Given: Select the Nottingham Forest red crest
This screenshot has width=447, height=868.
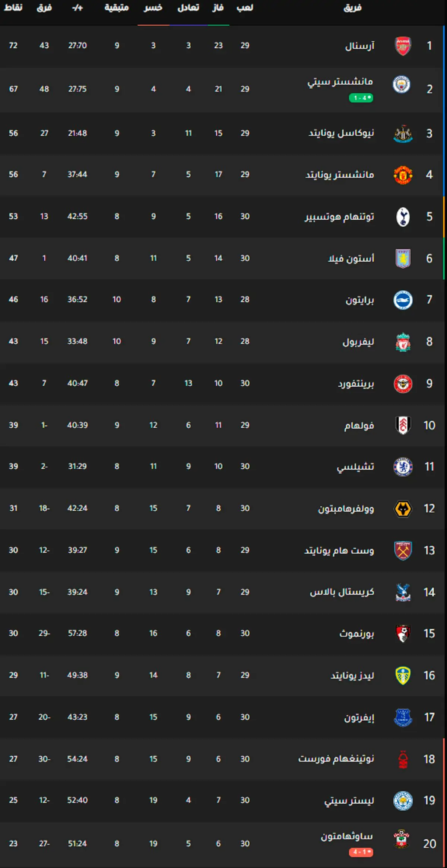Looking at the screenshot, I should pos(403,759).
